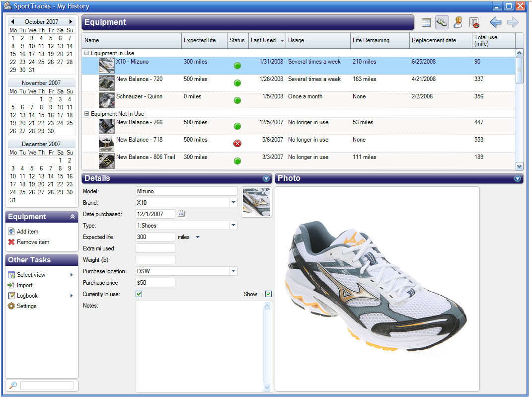Click Add item link
The width and height of the screenshot is (532, 399).
[x=27, y=232]
